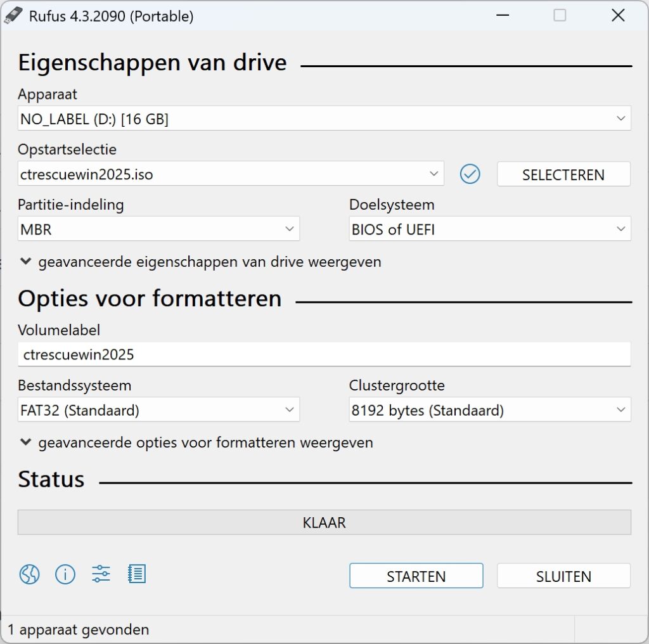Open the settings sliders icon
649x644 pixels.
[x=101, y=574]
